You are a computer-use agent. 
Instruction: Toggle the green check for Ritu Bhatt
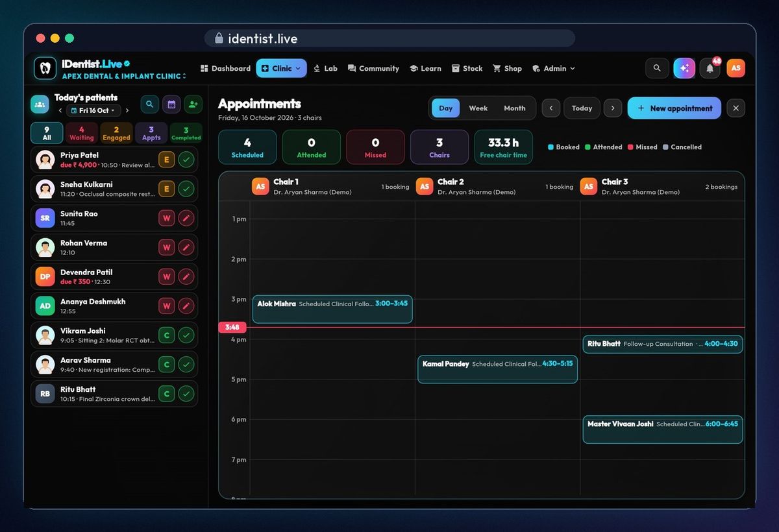pyautogui.click(x=186, y=393)
